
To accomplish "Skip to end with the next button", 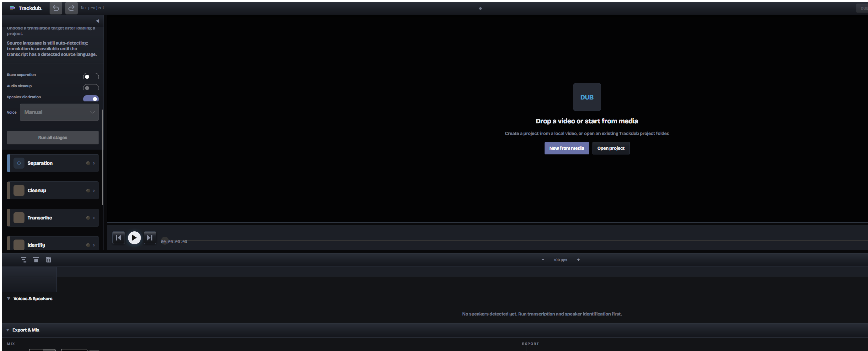I will coord(150,238).
